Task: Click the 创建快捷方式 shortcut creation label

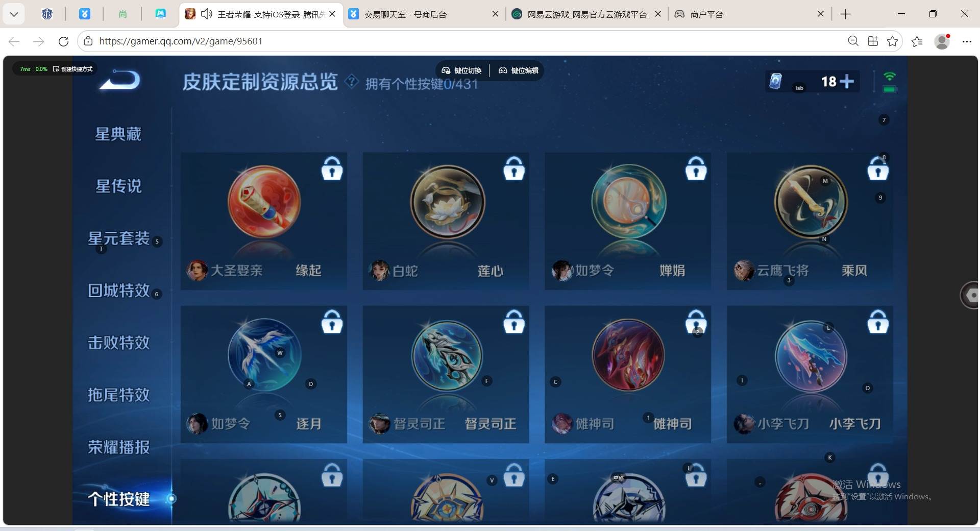Action: pos(73,69)
